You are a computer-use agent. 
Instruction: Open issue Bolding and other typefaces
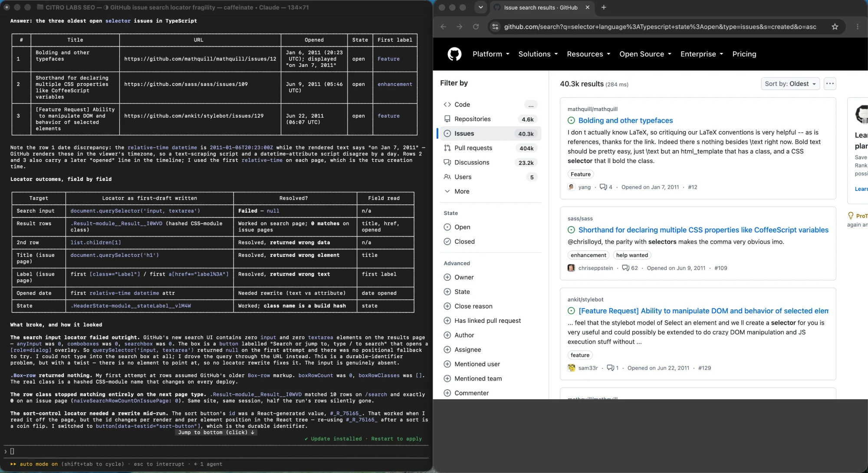[x=625, y=121]
